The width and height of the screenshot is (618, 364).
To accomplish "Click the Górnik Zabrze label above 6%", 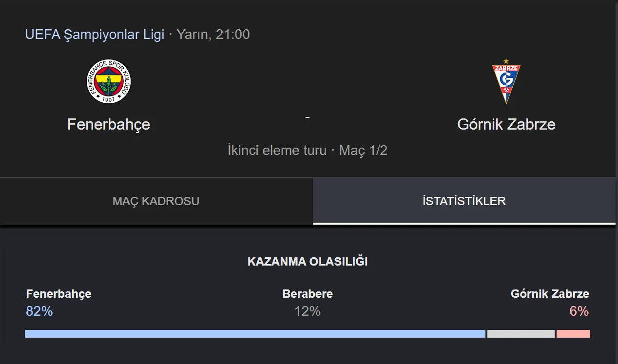I will pos(550,294).
